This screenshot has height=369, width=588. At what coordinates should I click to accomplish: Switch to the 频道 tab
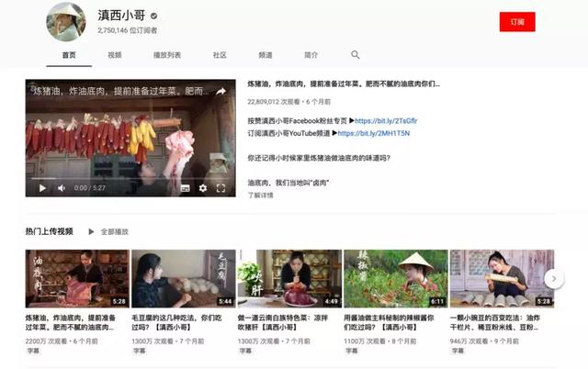pos(266,55)
